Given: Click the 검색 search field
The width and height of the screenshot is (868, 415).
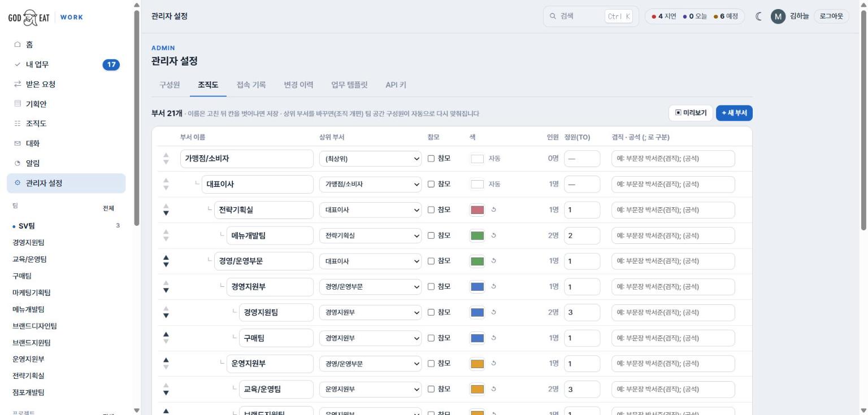Looking at the screenshot, I should pyautogui.click(x=591, y=16).
